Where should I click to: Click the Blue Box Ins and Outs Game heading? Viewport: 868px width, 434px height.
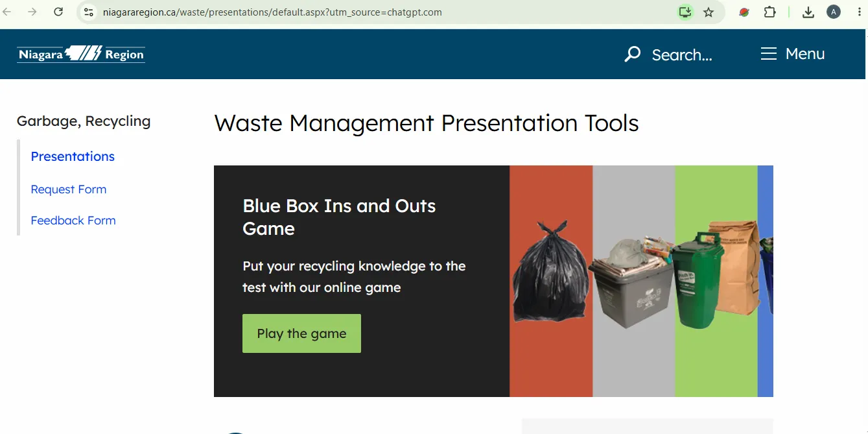(339, 217)
